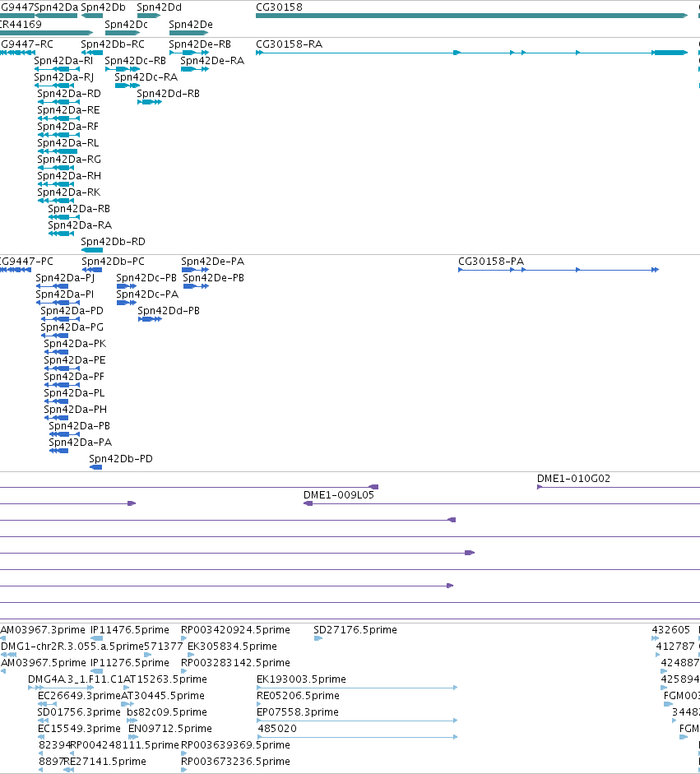Select protein label Spn42Da-PK
Image resolution: width=700 pixels, height=774 pixels.
(75, 344)
